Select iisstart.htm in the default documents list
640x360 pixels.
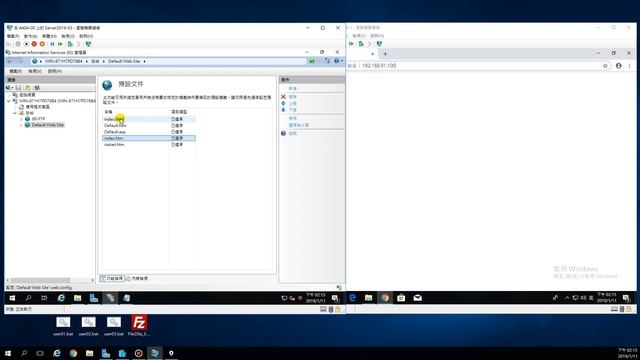(149, 144)
